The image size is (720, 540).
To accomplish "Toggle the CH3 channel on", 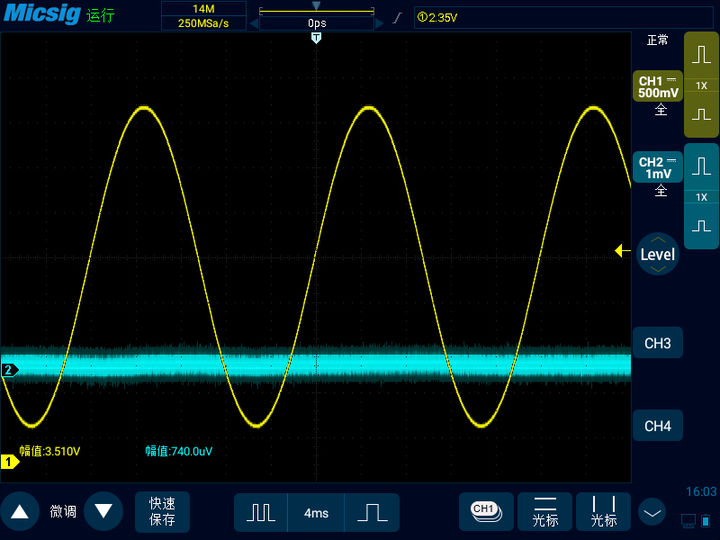I will pyautogui.click(x=657, y=343).
